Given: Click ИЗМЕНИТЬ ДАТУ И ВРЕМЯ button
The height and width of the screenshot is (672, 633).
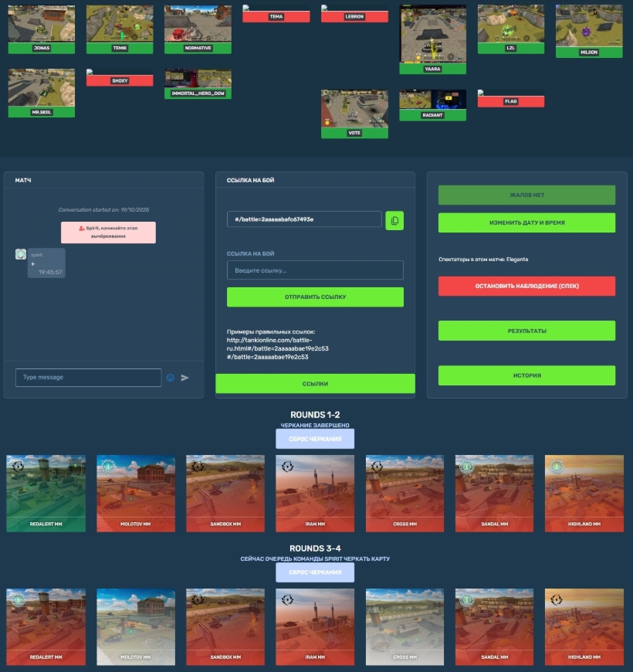Looking at the screenshot, I should pyautogui.click(x=526, y=223).
